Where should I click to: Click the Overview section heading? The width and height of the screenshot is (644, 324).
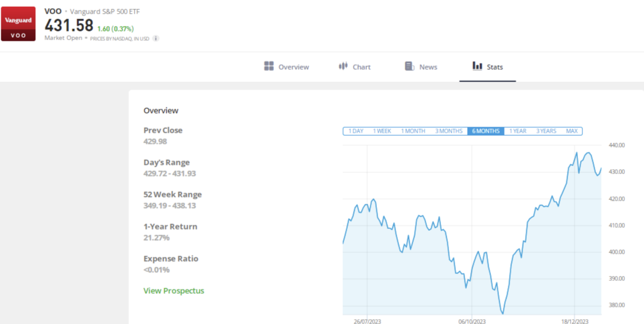[x=161, y=110]
